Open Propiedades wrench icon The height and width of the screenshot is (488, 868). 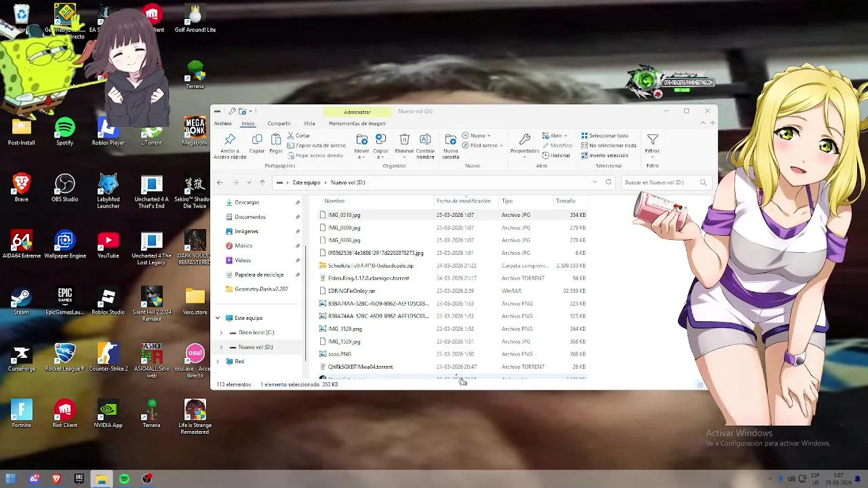tap(524, 139)
